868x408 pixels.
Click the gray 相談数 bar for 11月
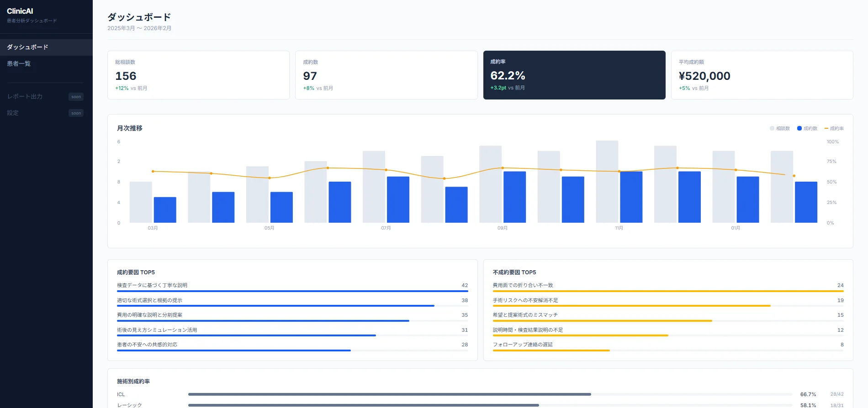pyautogui.click(x=607, y=182)
